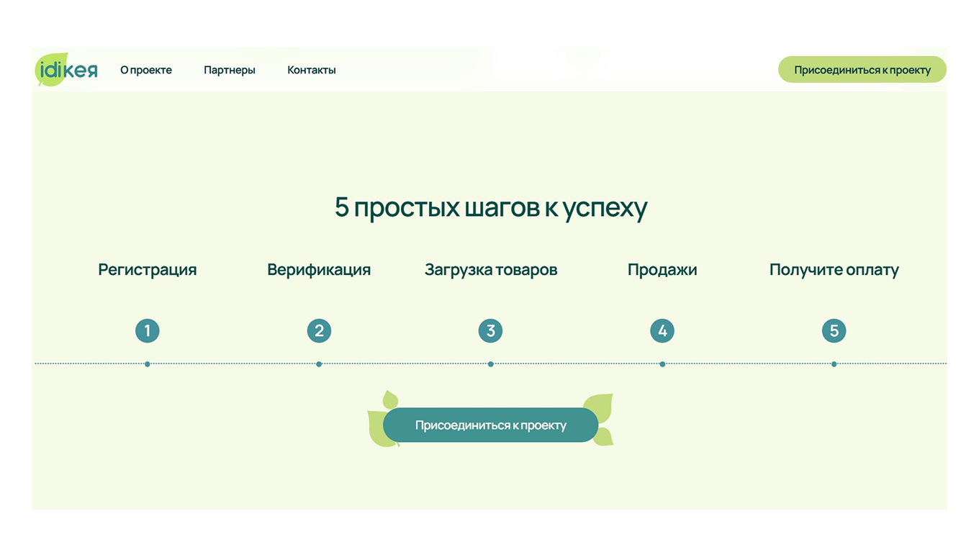Click the top Присоединиться к проекту button
The image size is (979, 560).
pyautogui.click(x=862, y=69)
